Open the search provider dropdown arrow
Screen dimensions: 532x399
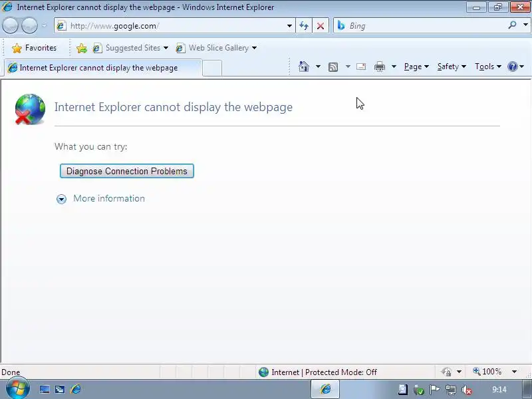[x=525, y=25]
